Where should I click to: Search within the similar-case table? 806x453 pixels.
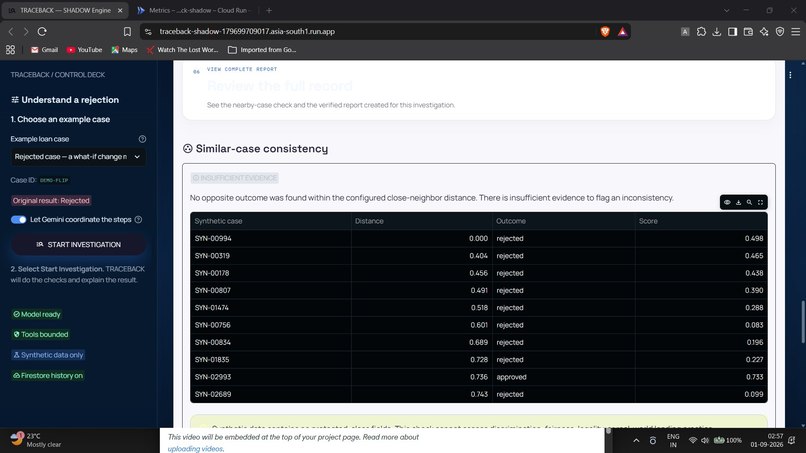pos(749,202)
